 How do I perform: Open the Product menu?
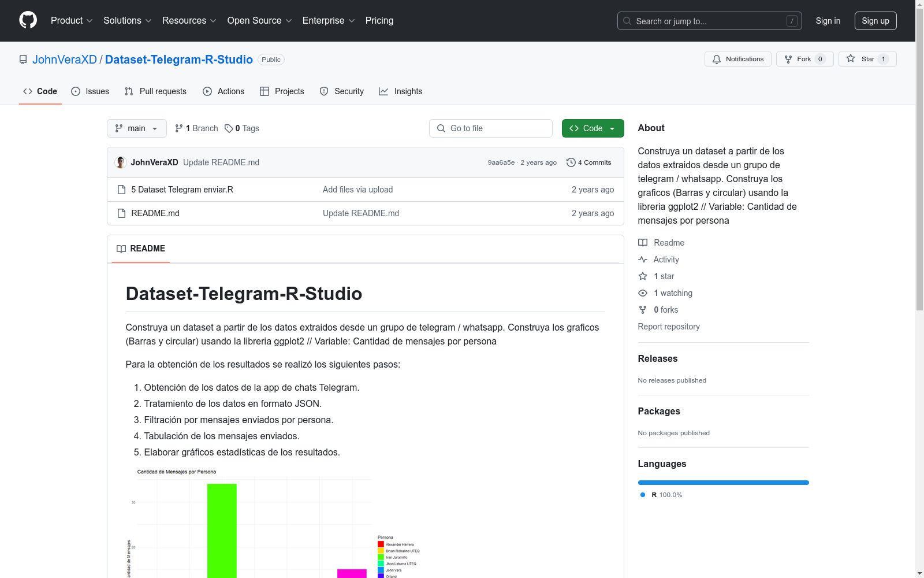click(72, 21)
